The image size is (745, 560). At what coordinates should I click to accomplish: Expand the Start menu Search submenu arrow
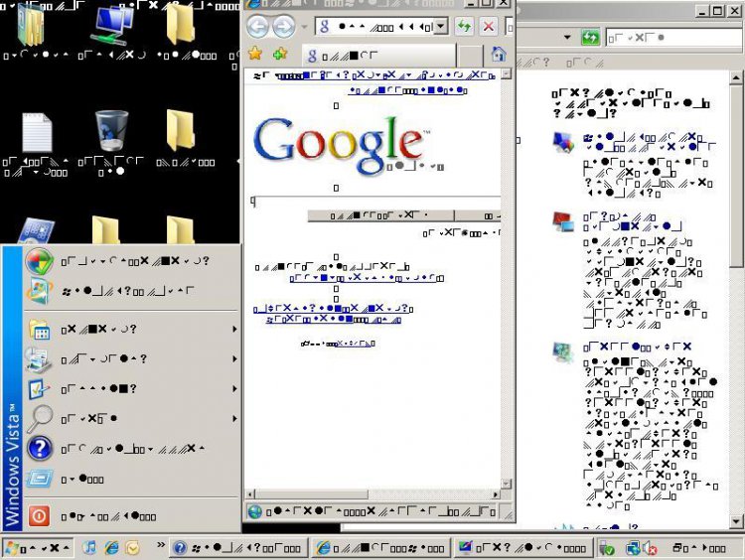234,418
